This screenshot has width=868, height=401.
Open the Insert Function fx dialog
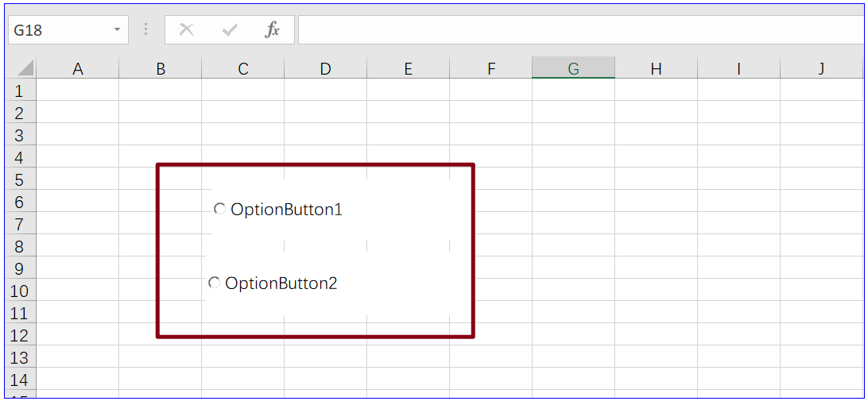[x=273, y=30]
